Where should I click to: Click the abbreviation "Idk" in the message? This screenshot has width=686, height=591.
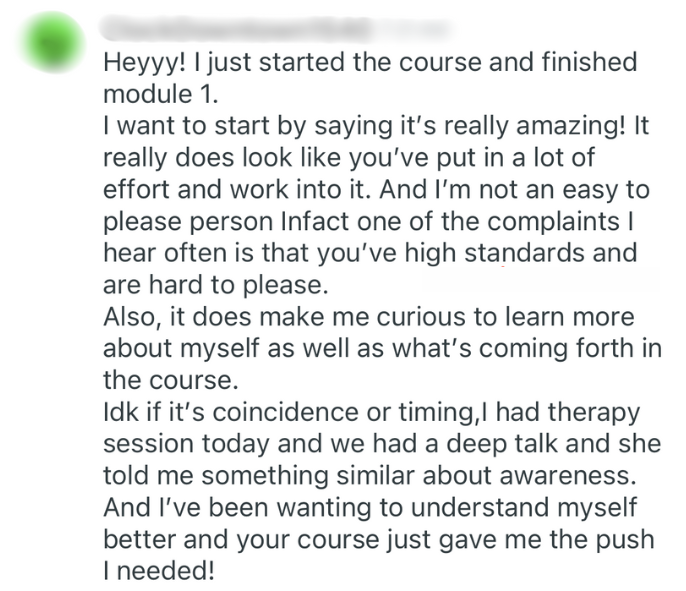pos(120,413)
